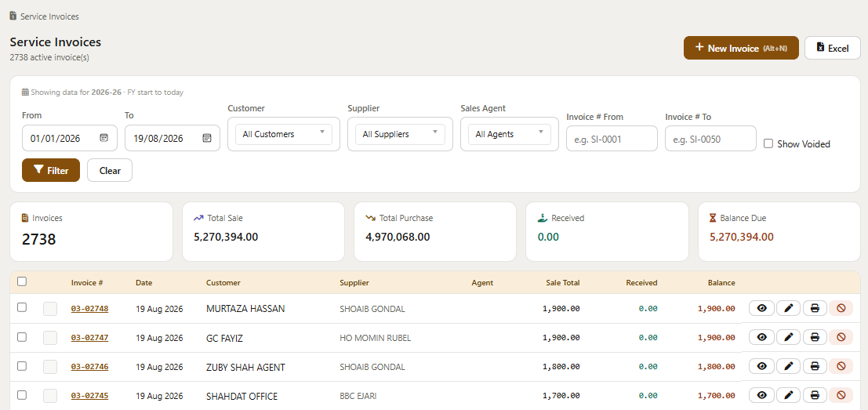Open calendar picker in From date field
The image size is (868, 410).
[x=104, y=138]
